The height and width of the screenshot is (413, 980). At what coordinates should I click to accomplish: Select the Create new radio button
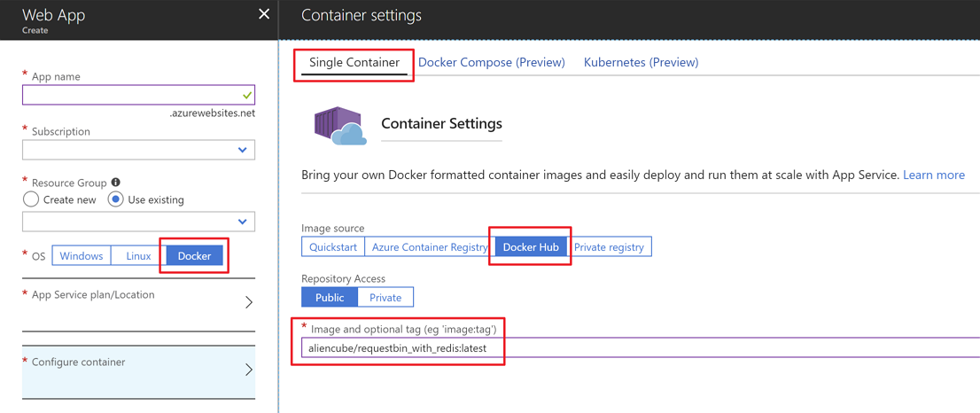pyautogui.click(x=30, y=200)
